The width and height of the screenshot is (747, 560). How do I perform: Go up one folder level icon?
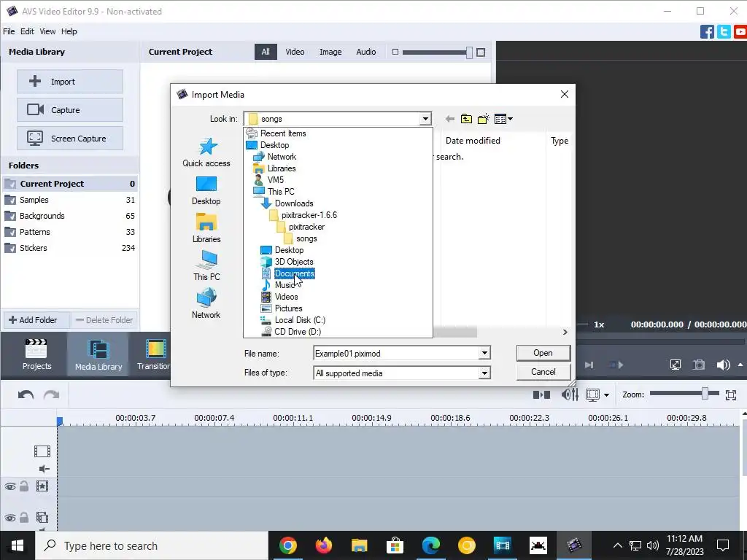(x=466, y=119)
